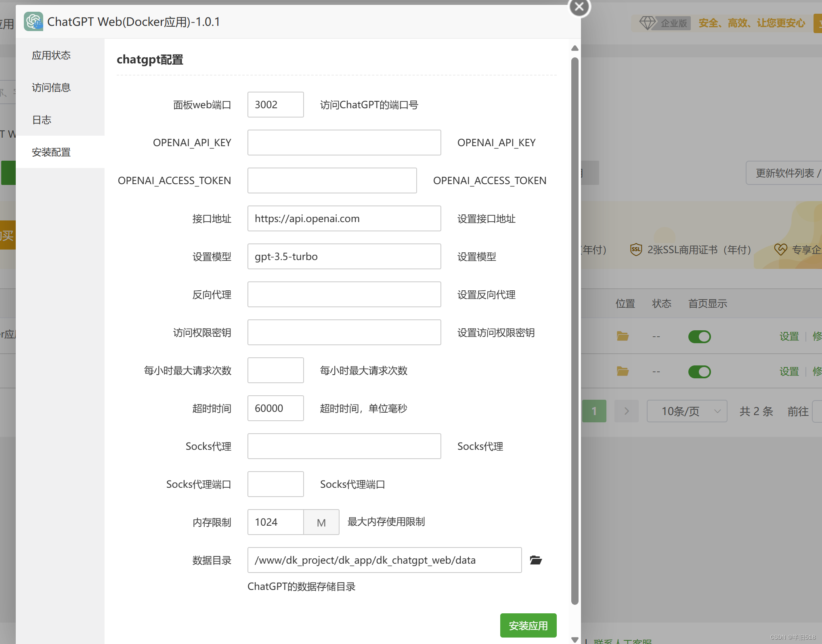
Task: Open folder icon in first table row
Action: pyautogui.click(x=623, y=336)
